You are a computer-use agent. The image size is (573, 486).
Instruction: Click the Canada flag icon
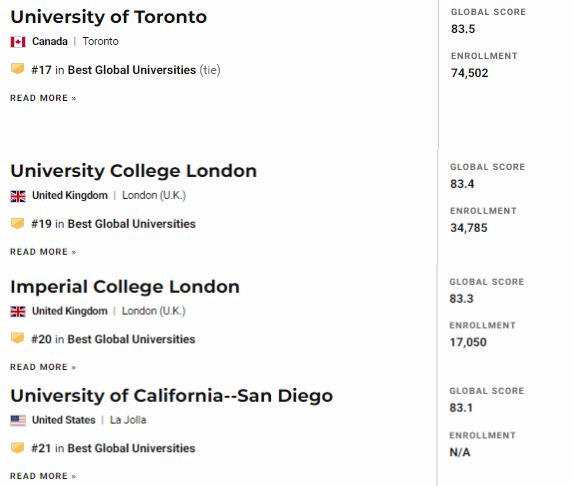[x=18, y=42]
